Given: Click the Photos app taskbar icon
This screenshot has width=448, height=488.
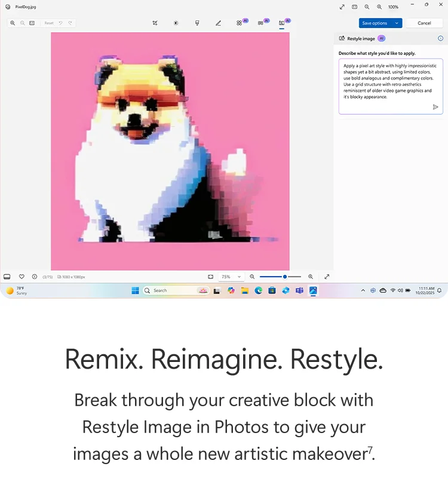Looking at the screenshot, I should click(x=313, y=291).
